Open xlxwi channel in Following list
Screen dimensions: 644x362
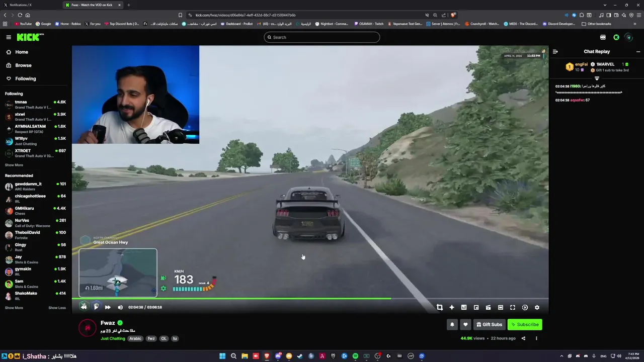[x=35, y=117]
